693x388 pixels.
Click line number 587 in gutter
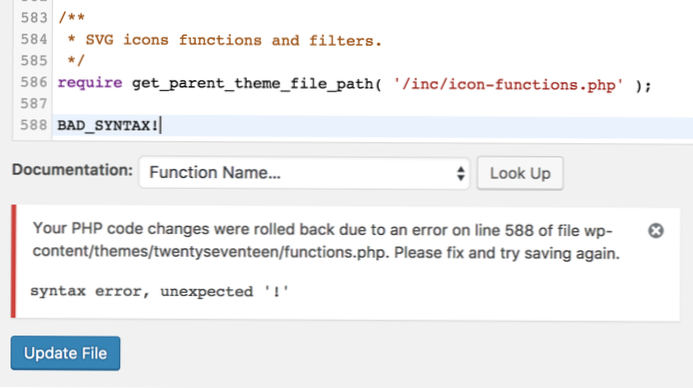click(34, 103)
